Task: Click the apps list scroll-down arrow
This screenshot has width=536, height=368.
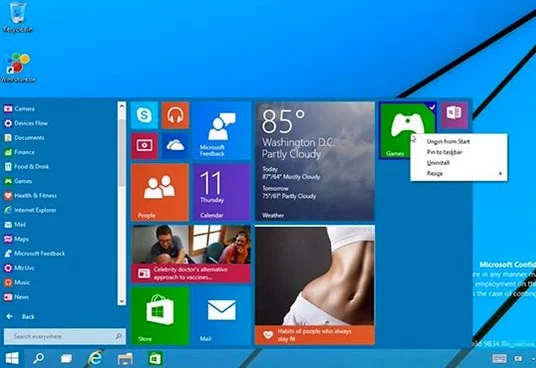Action: (x=121, y=301)
